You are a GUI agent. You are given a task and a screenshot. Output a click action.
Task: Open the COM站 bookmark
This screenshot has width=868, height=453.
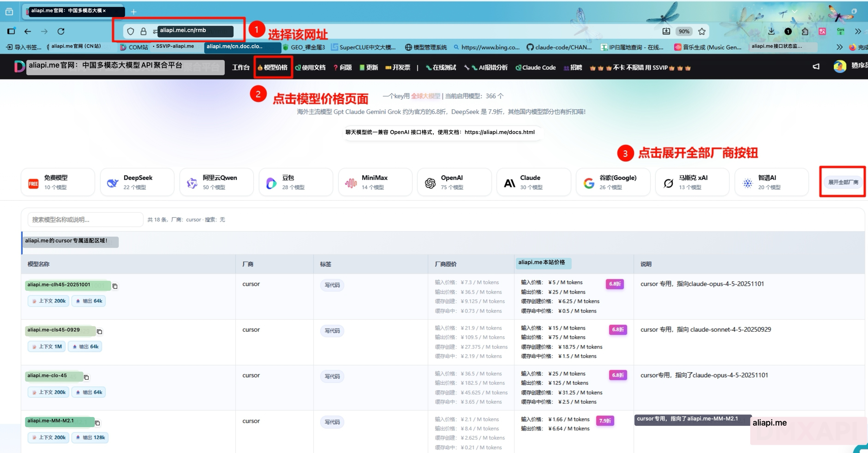(x=134, y=47)
